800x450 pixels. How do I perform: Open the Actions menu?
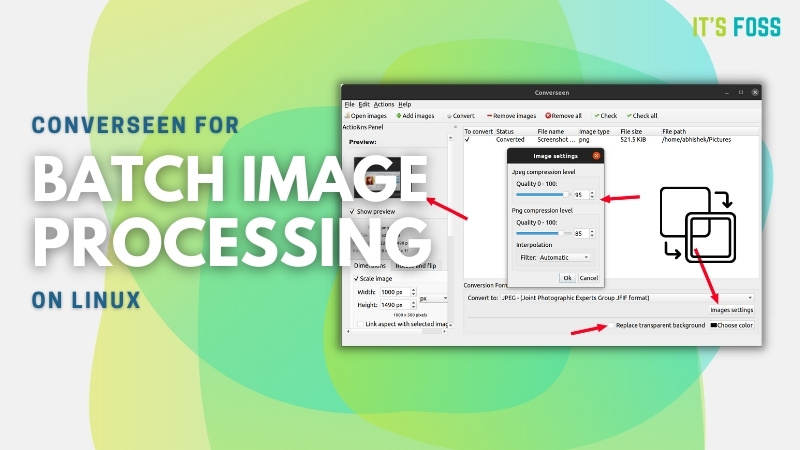tap(384, 104)
